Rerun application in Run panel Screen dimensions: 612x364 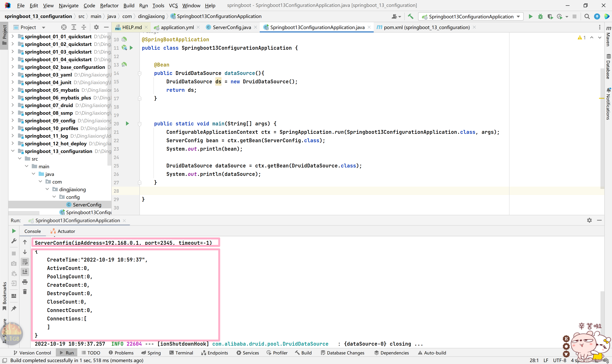pyautogui.click(x=14, y=231)
